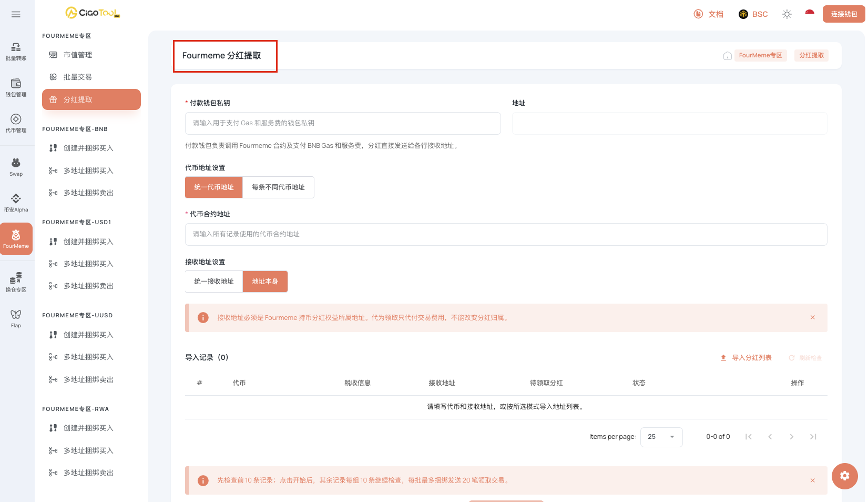Click the CiGoTool logo
The height and width of the screenshot is (502, 868).
click(93, 13)
